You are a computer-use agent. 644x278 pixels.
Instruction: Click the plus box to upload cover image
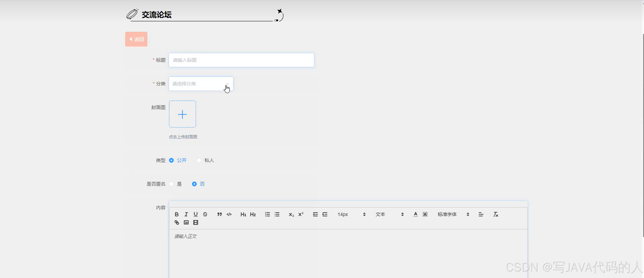(183, 114)
